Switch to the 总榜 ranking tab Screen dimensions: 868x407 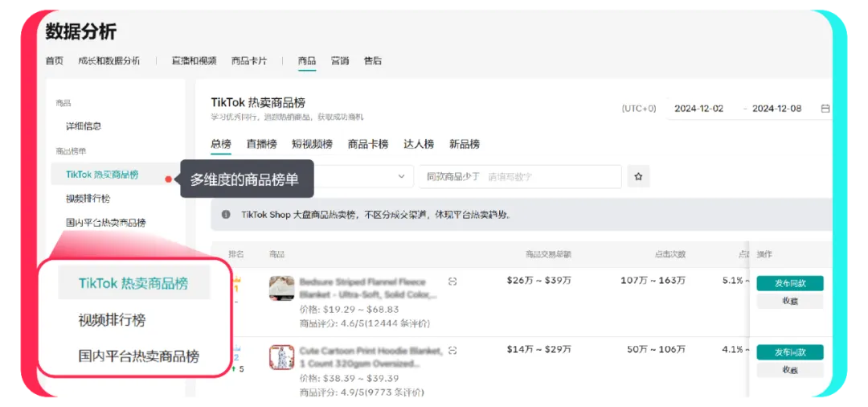221,144
